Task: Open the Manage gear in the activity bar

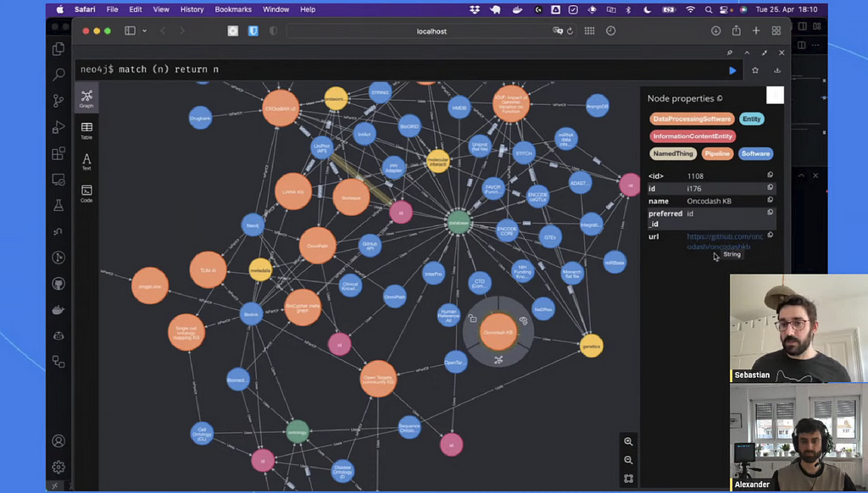Action: click(58, 467)
